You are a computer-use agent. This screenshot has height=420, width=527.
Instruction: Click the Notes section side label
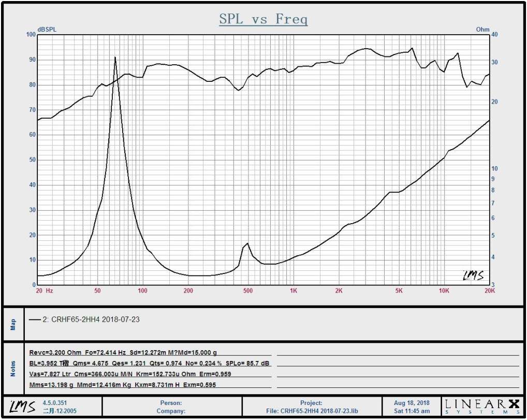tap(13, 369)
